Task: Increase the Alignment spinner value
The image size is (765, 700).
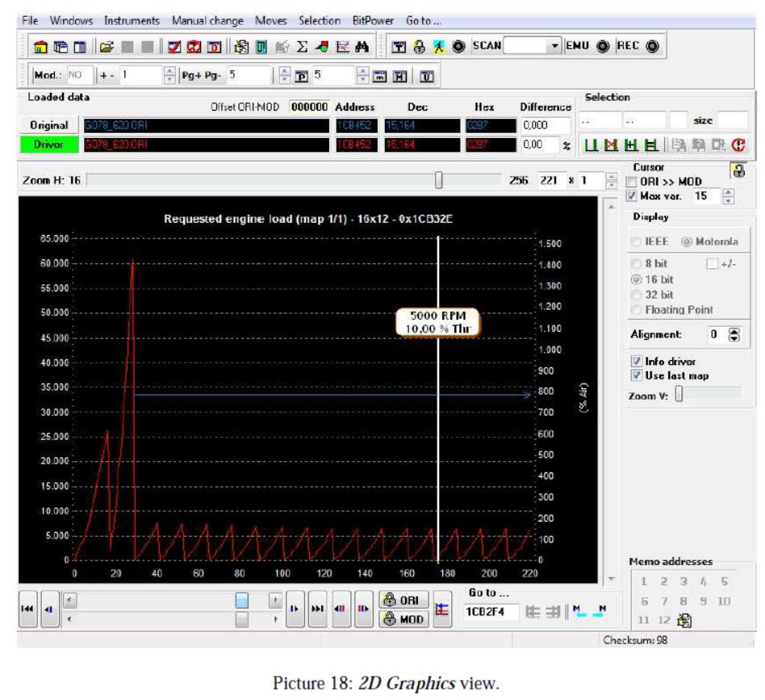Action: pyautogui.click(x=734, y=331)
